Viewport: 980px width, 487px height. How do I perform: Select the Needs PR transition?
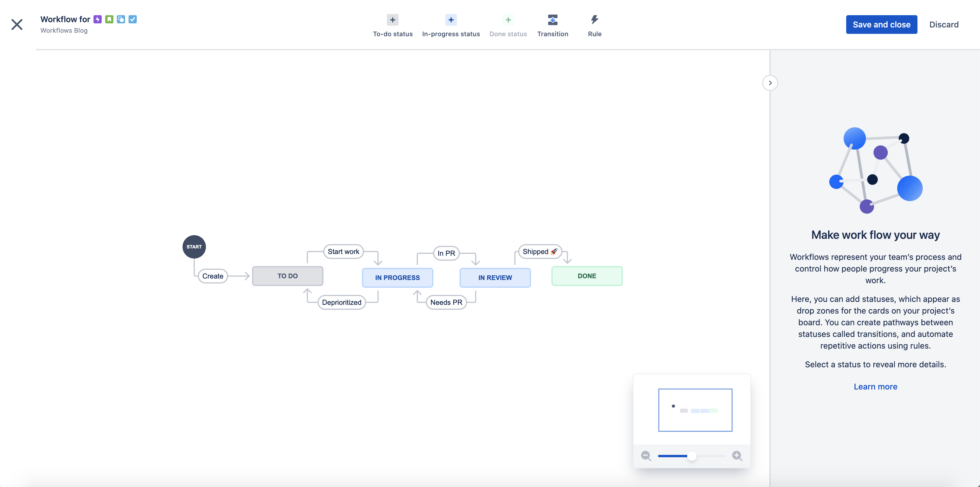pos(446,302)
